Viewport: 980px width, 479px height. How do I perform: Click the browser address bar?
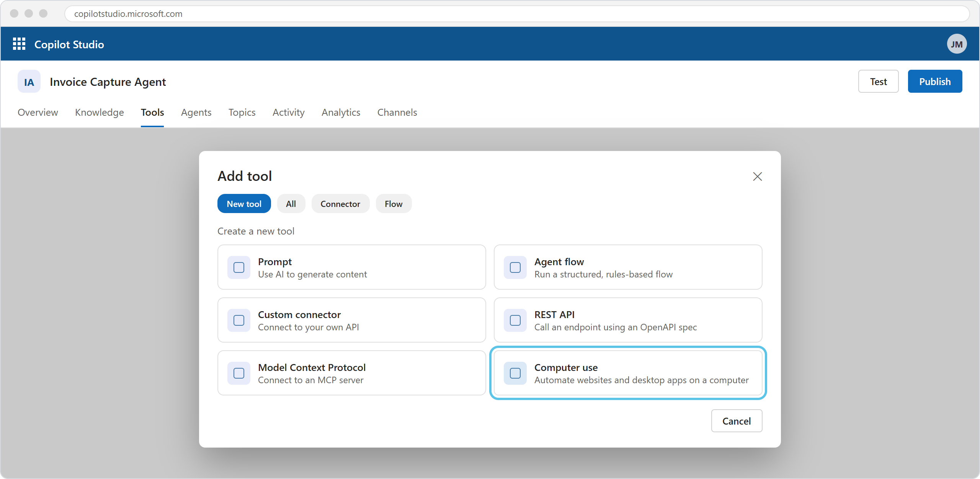coord(517,14)
